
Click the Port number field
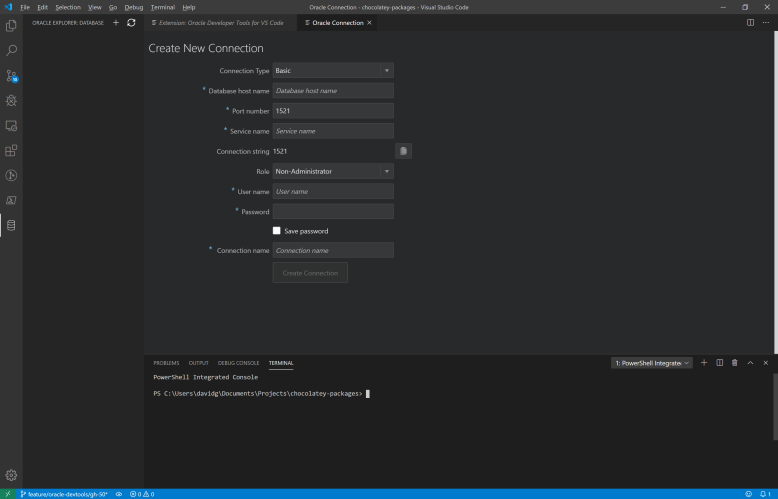(x=333, y=111)
